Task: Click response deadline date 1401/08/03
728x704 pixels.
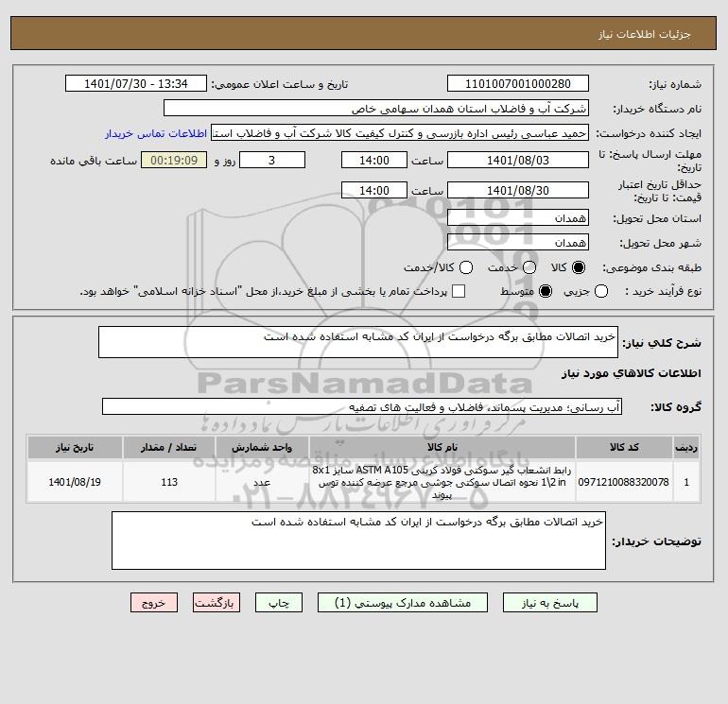Action: [x=518, y=161]
